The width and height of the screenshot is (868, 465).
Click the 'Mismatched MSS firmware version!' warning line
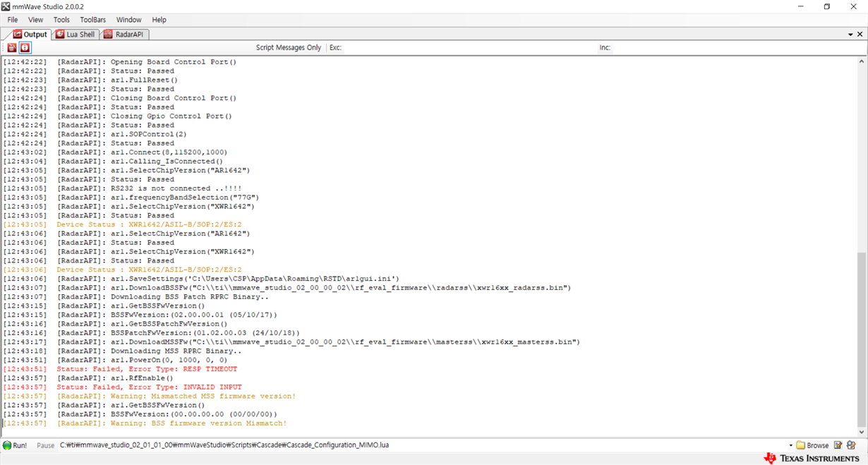[x=150, y=397]
